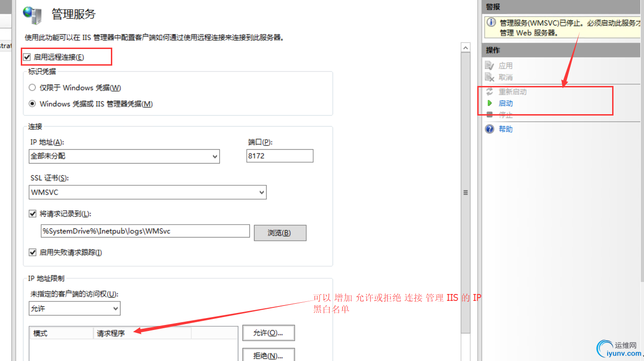
Task: Click the 端口 field showing 8172
Action: (280, 156)
